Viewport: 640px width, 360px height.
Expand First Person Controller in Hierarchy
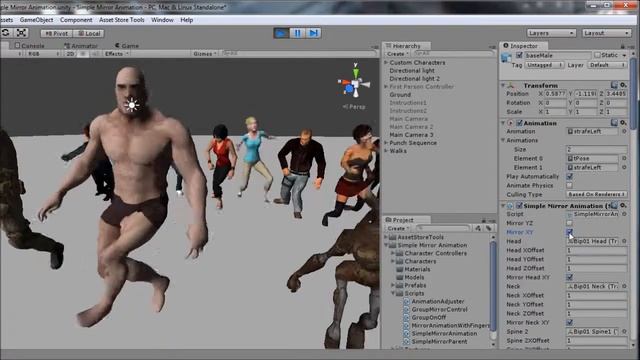click(x=386, y=87)
